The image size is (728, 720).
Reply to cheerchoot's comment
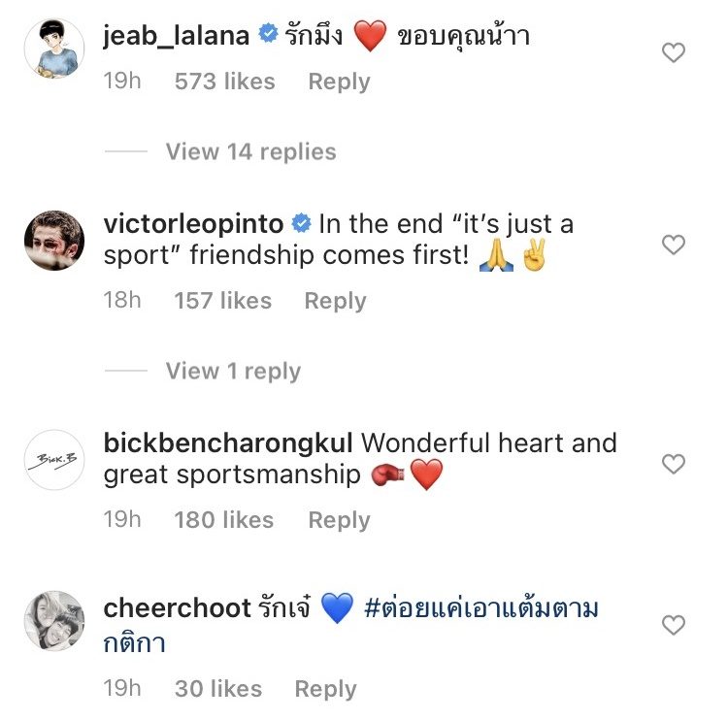(x=325, y=689)
